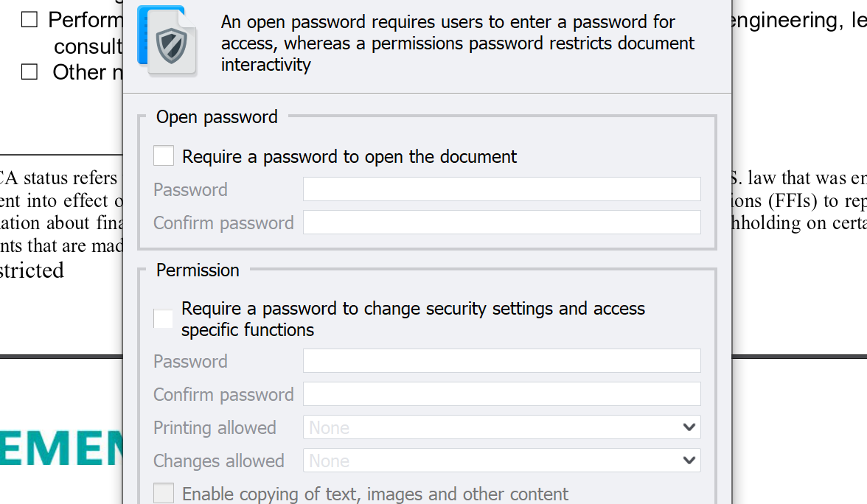Click the 'Open password' section heading
Screen dimensions: 867x504
[x=217, y=117]
